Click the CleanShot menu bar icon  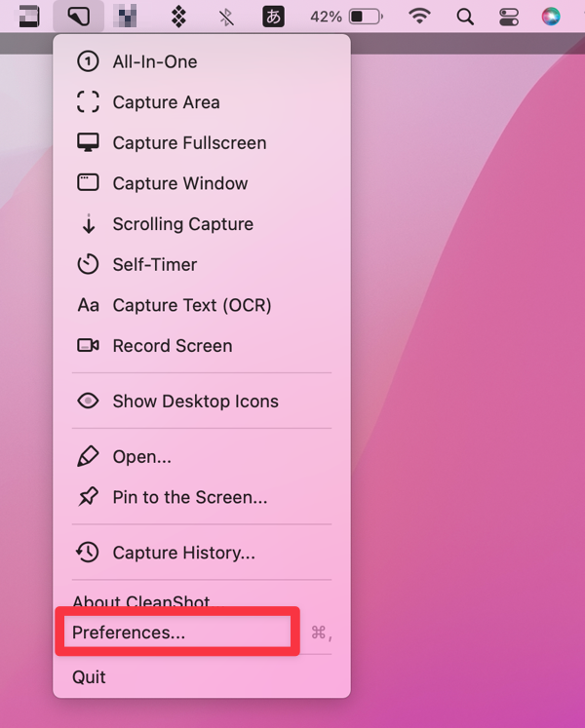[x=80, y=16]
